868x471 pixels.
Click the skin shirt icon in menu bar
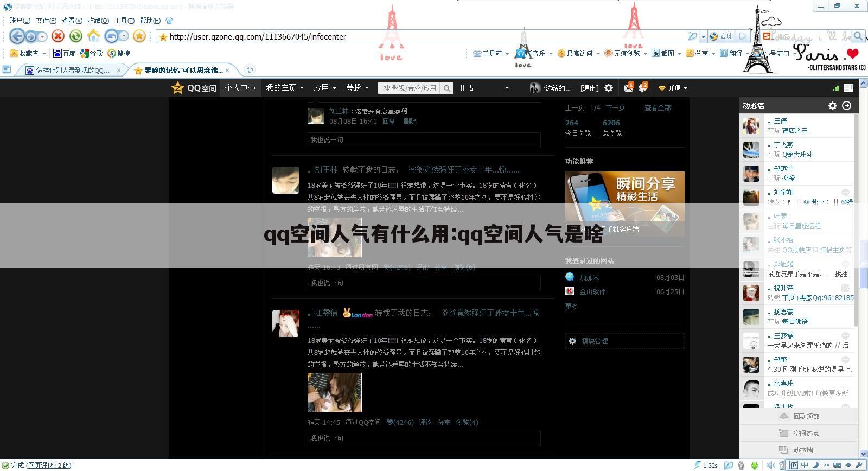[169, 21]
